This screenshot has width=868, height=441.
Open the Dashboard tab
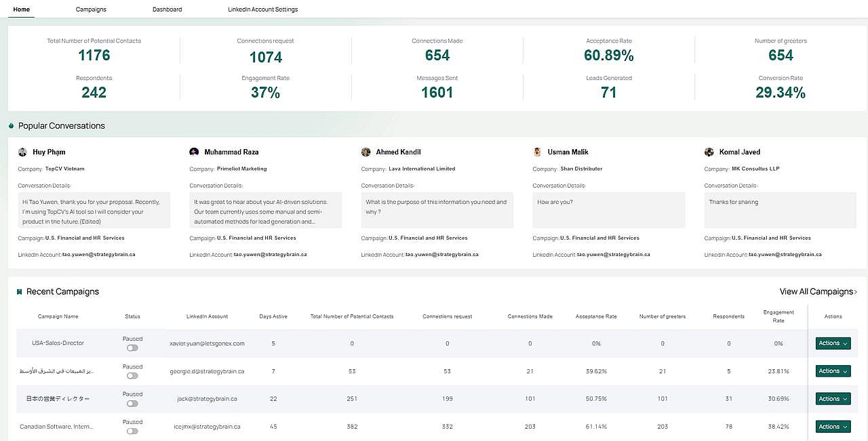[x=167, y=9]
